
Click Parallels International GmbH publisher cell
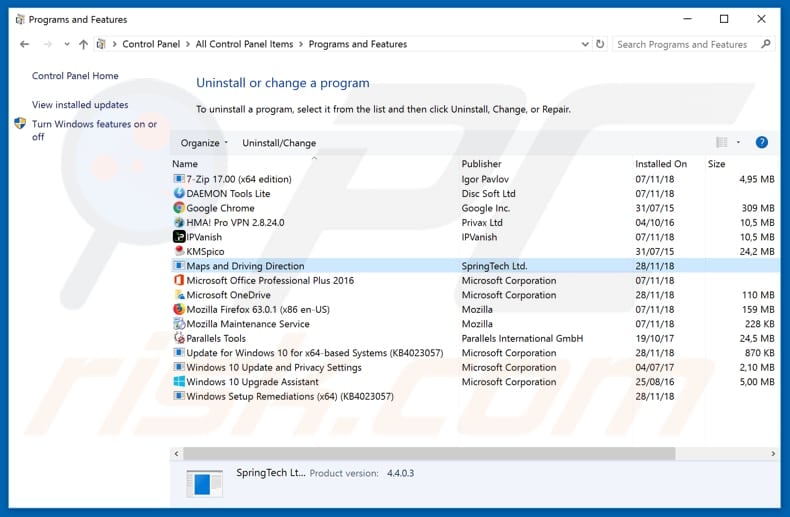(522, 338)
